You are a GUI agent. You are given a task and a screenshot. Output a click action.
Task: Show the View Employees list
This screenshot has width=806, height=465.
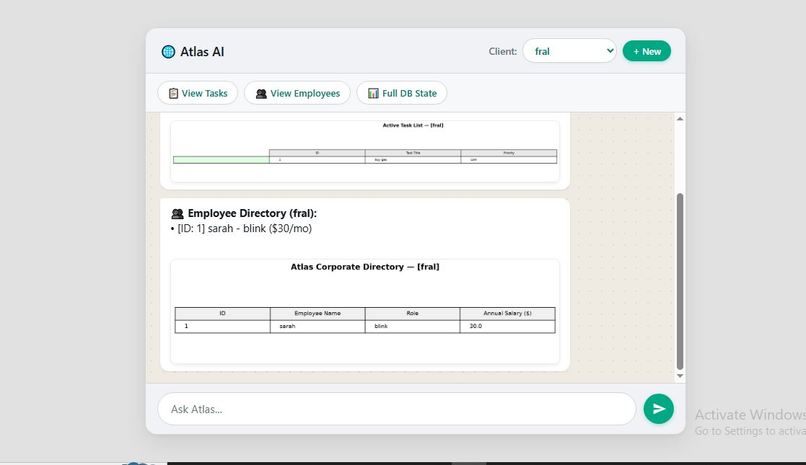point(297,93)
